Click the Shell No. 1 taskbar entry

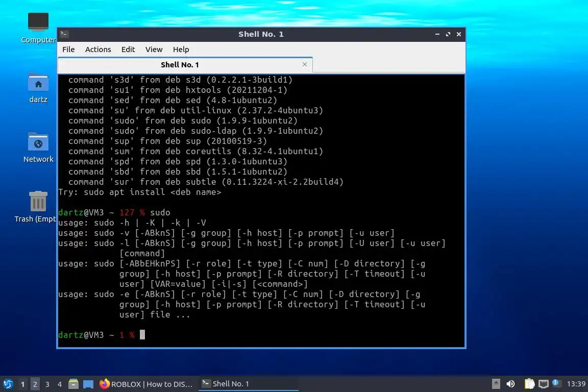point(248,384)
